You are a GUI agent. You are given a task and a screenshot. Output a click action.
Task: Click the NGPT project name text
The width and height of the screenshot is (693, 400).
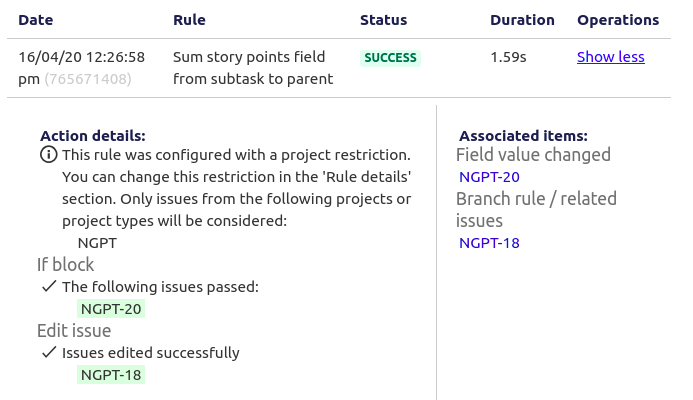pos(97,243)
